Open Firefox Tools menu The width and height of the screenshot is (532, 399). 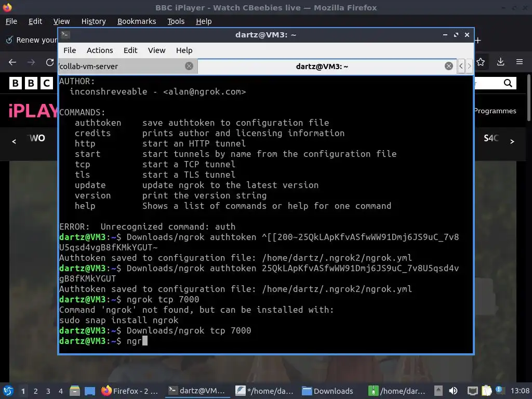coord(176,21)
